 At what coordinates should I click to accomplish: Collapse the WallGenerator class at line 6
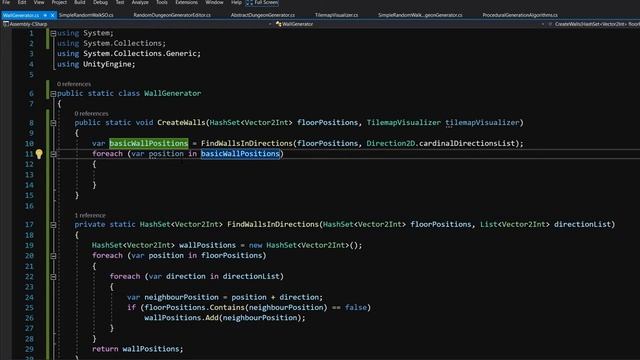(x=53, y=94)
